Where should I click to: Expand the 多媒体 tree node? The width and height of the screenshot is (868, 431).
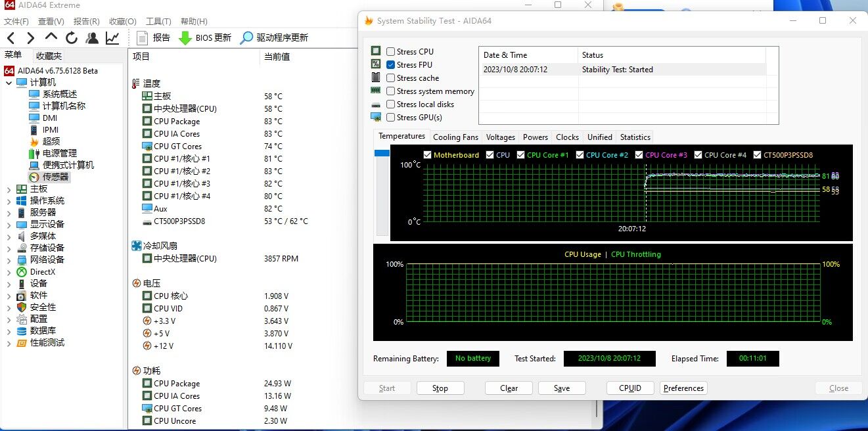point(9,237)
